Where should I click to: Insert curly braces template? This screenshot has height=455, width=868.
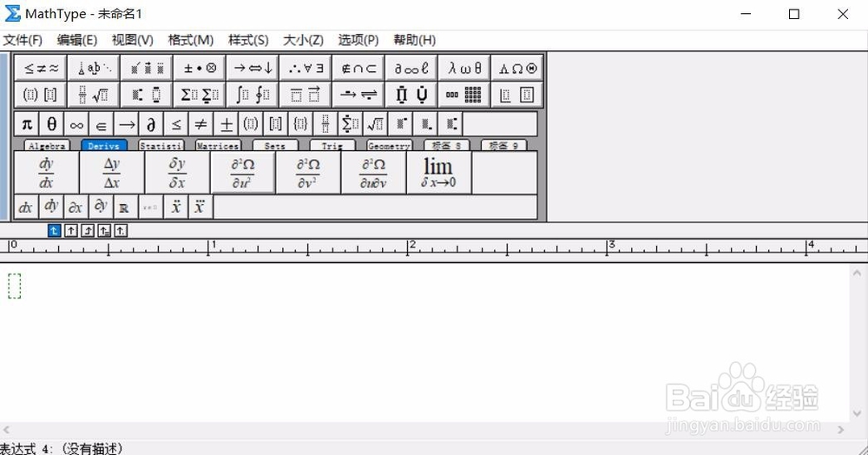pyautogui.click(x=300, y=124)
